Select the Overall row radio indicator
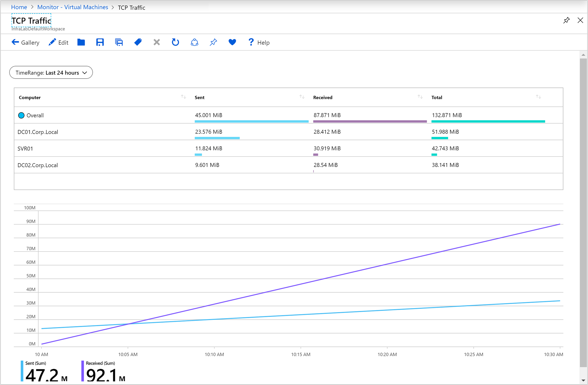 click(x=21, y=115)
